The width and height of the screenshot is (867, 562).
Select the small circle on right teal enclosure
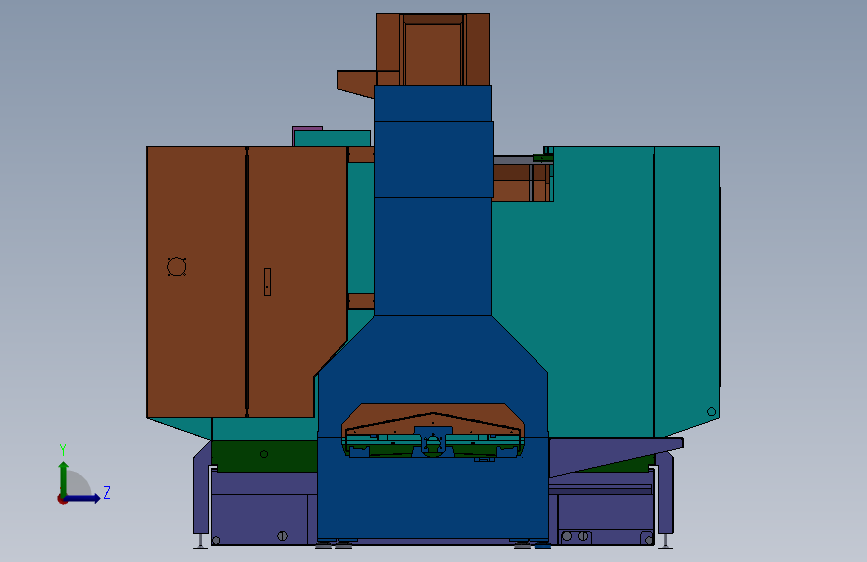click(712, 412)
